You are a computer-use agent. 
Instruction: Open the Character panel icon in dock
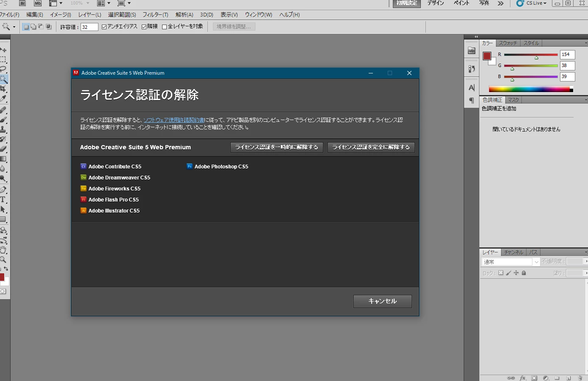coord(471,88)
